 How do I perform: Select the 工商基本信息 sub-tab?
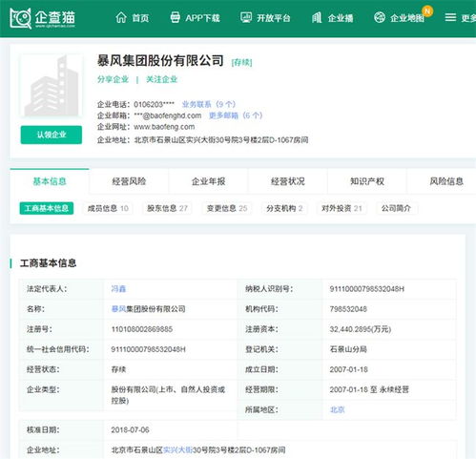pyautogui.click(x=47, y=208)
